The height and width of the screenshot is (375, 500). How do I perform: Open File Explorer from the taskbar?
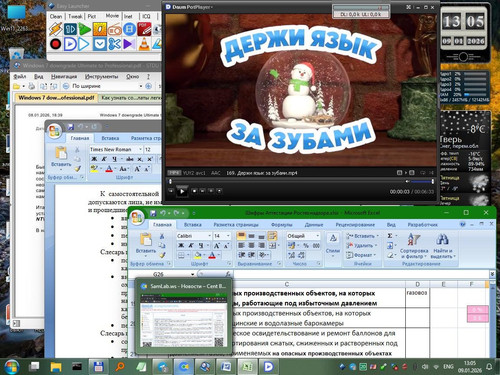tap(56, 367)
